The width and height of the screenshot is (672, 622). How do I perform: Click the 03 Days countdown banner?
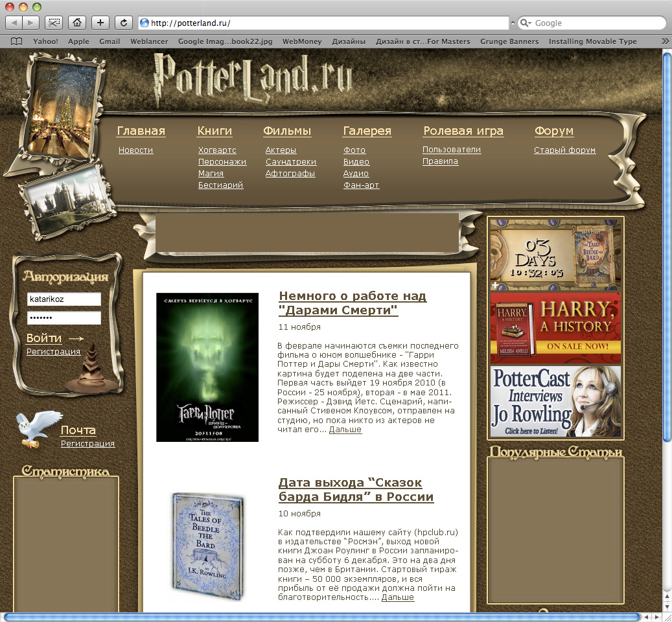pos(555,255)
